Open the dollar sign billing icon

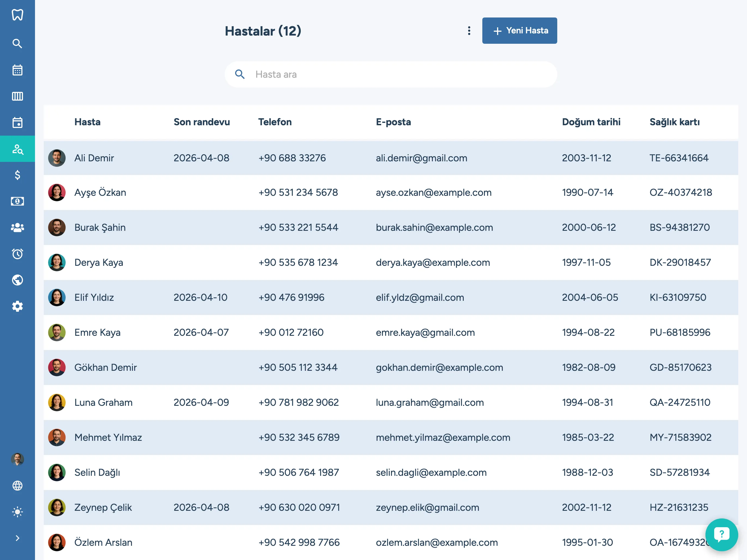click(17, 175)
